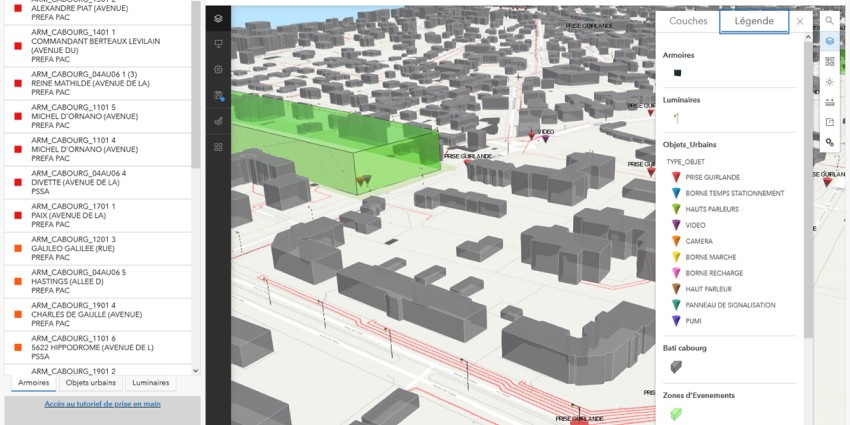
Task: Close the legend panel
Action: click(x=800, y=22)
